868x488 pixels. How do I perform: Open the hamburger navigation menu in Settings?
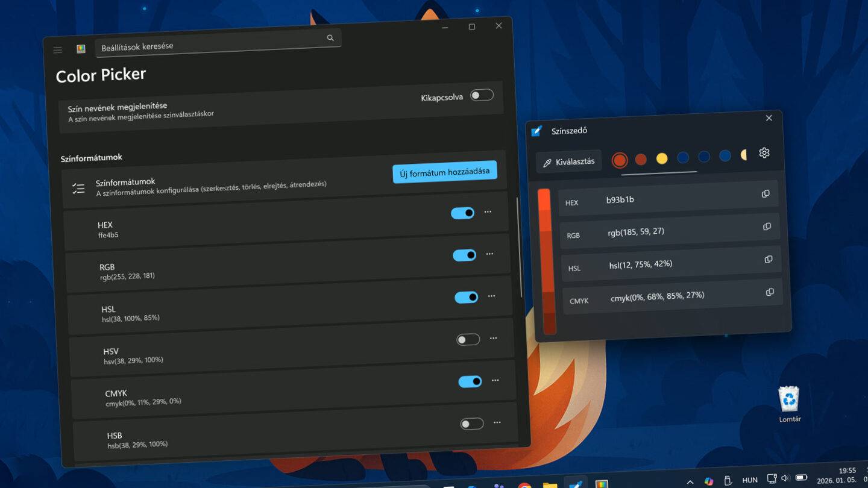[x=58, y=50]
